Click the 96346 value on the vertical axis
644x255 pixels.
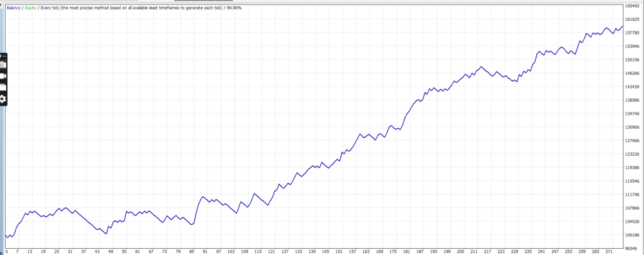click(631, 248)
